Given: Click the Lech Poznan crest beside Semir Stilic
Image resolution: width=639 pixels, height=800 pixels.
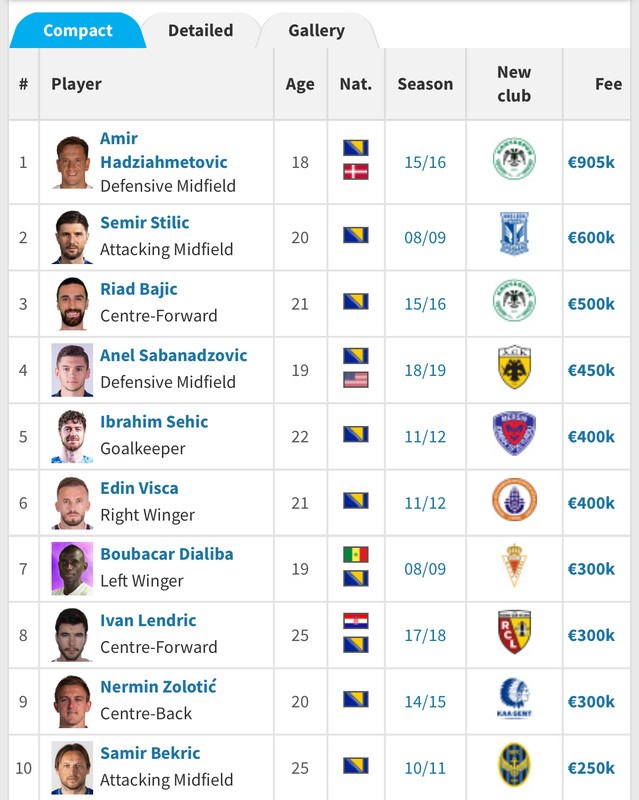Looking at the screenshot, I should [x=514, y=234].
